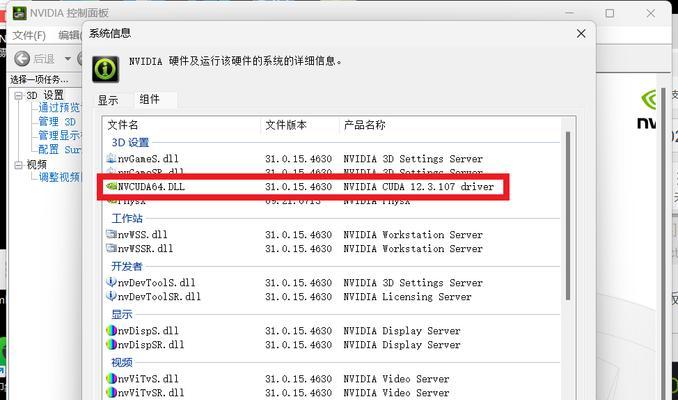
Task: Select 管理显示 tree item
Action: [x=59, y=135]
